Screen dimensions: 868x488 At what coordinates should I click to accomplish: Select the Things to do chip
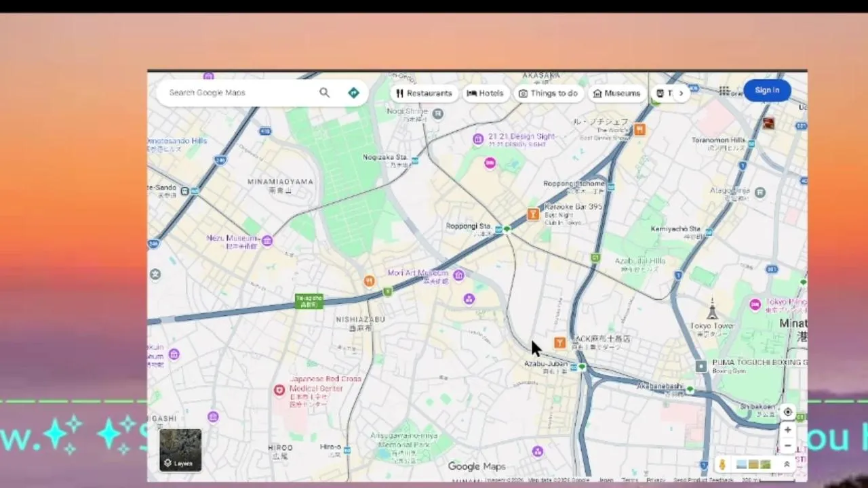point(549,94)
